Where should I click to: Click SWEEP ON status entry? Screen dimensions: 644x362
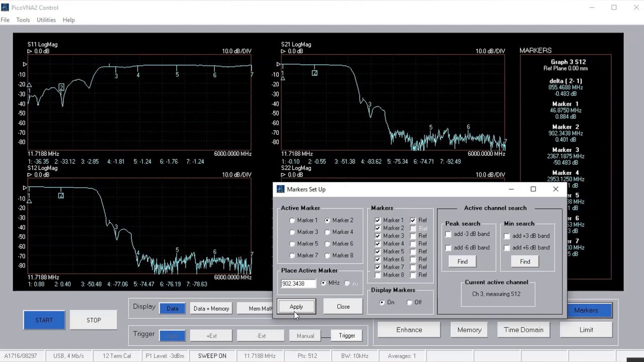[x=212, y=356]
